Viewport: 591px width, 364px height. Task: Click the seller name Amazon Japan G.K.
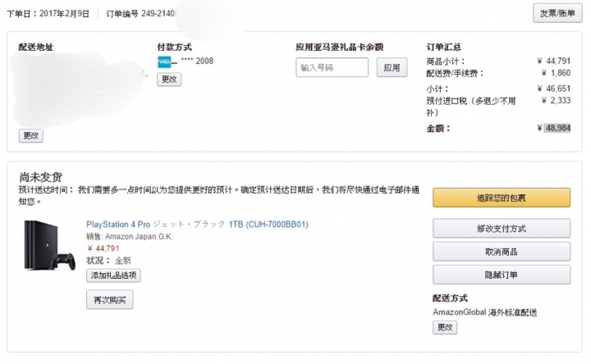139,237
